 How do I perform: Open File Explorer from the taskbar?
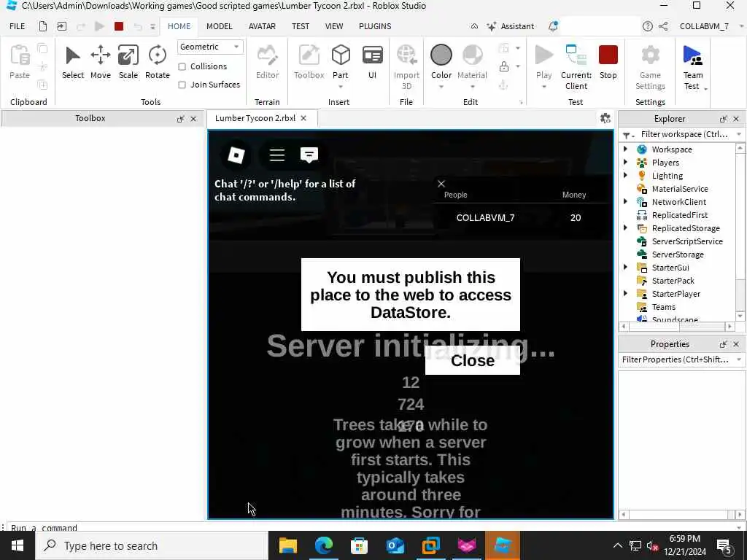(287, 545)
